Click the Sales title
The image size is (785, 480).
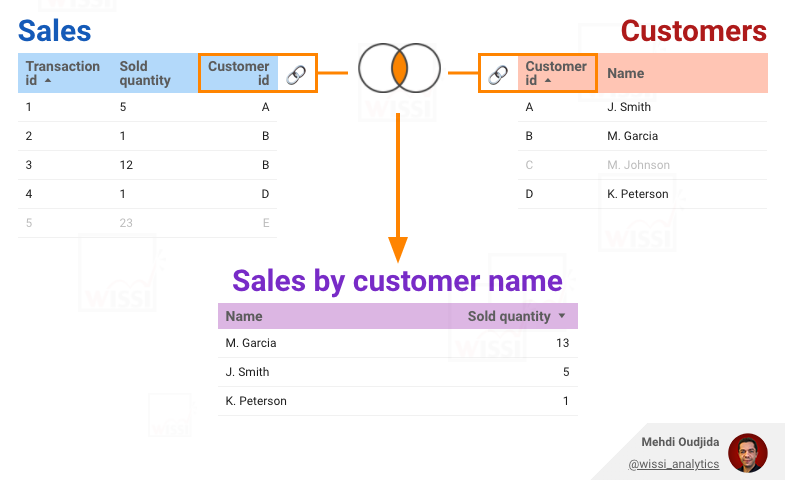[x=55, y=31]
